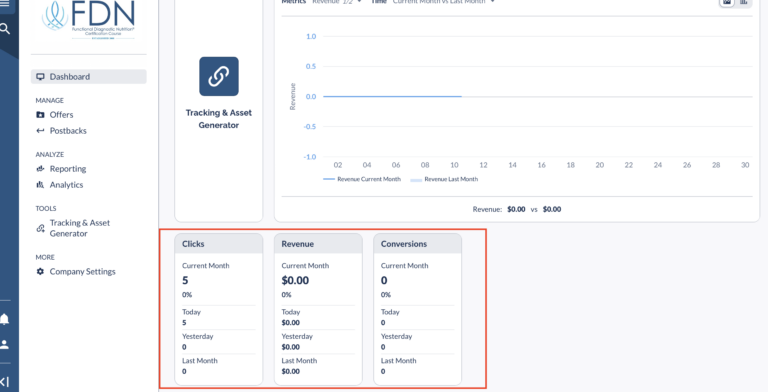Click the x-axis label 02
The width and height of the screenshot is (768, 392).
pyautogui.click(x=338, y=165)
